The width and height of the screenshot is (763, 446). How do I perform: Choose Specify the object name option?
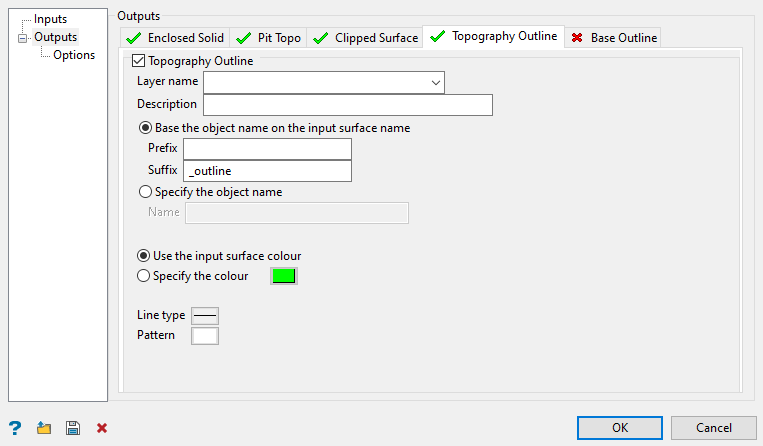(x=146, y=192)
